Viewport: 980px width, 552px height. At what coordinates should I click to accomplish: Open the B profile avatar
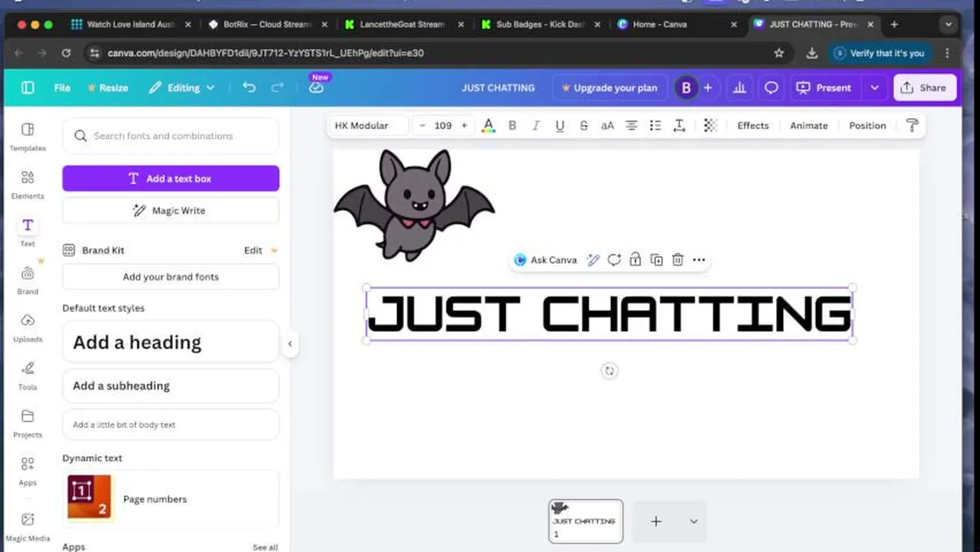(686, 87)
